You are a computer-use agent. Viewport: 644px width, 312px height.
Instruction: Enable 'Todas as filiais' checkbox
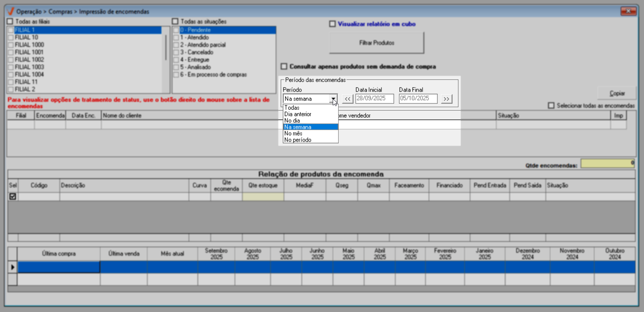tap(10, 21)
